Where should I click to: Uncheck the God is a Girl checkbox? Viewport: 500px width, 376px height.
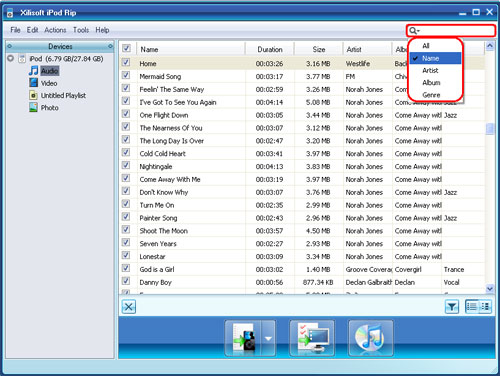[x=126, y=268]
